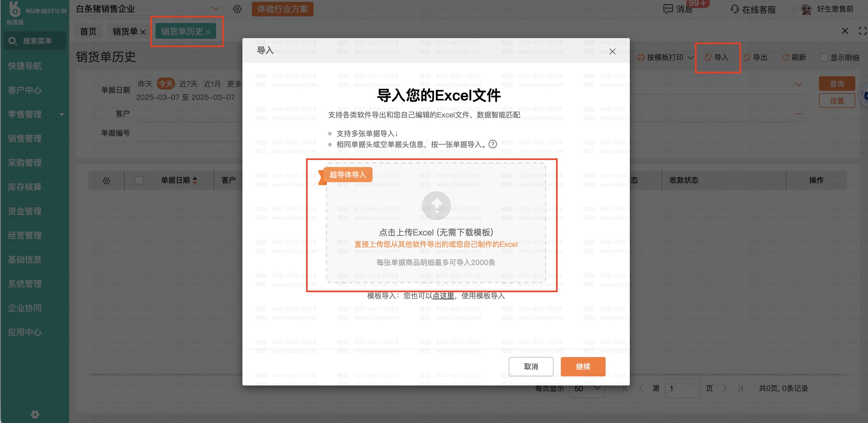Image resolution: width=868 pixels, height=423 pixels.
Task: Open 企业协同 sidebar menu
Action: [x=25, y=308]
